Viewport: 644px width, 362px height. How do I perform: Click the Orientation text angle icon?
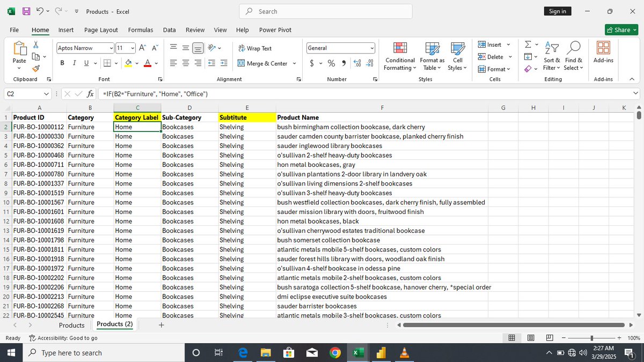coord(212,48)
